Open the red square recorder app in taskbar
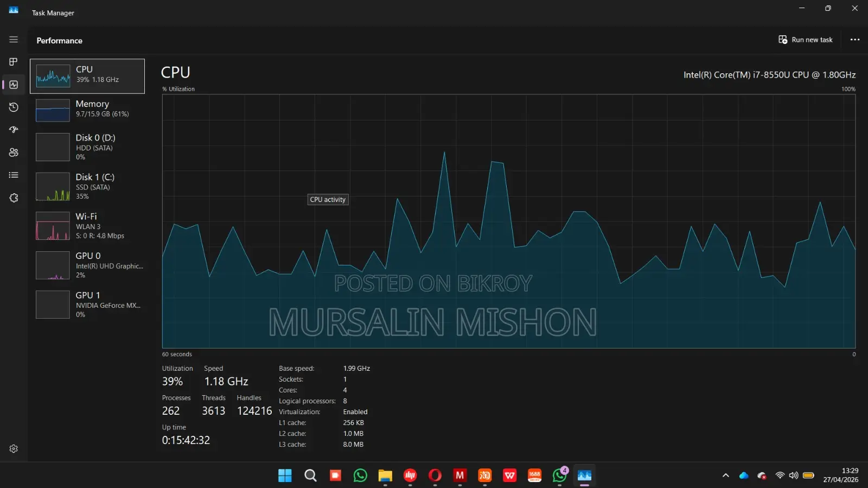 (335, 476)
